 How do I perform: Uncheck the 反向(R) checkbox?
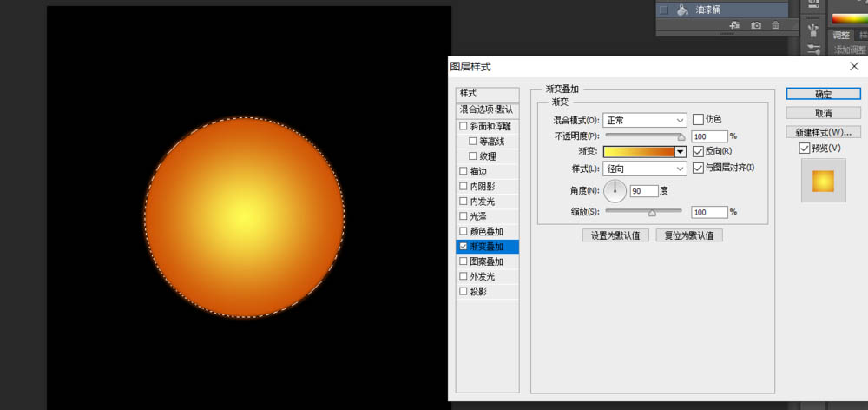coord(698,151)
